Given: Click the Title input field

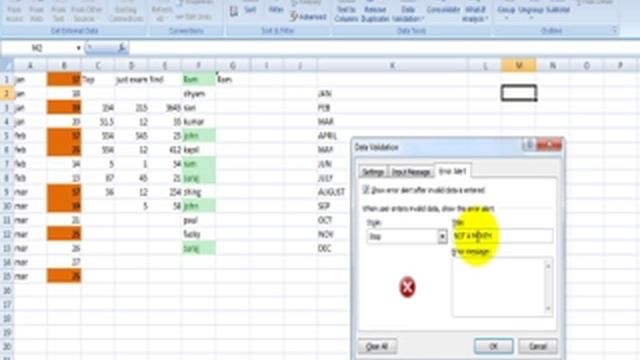Looking at the screenshot, I should pos(503,236).
